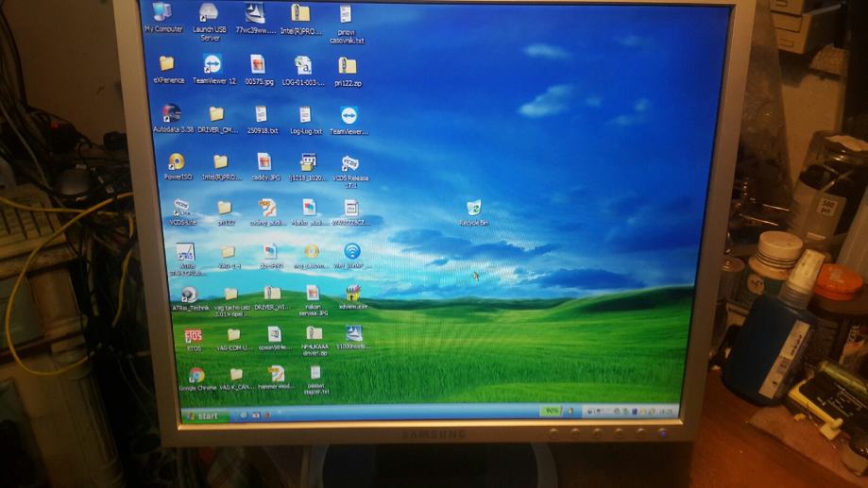
Task: Click the system tray clock
Action: pyautogui.click(x=667, y=412)
